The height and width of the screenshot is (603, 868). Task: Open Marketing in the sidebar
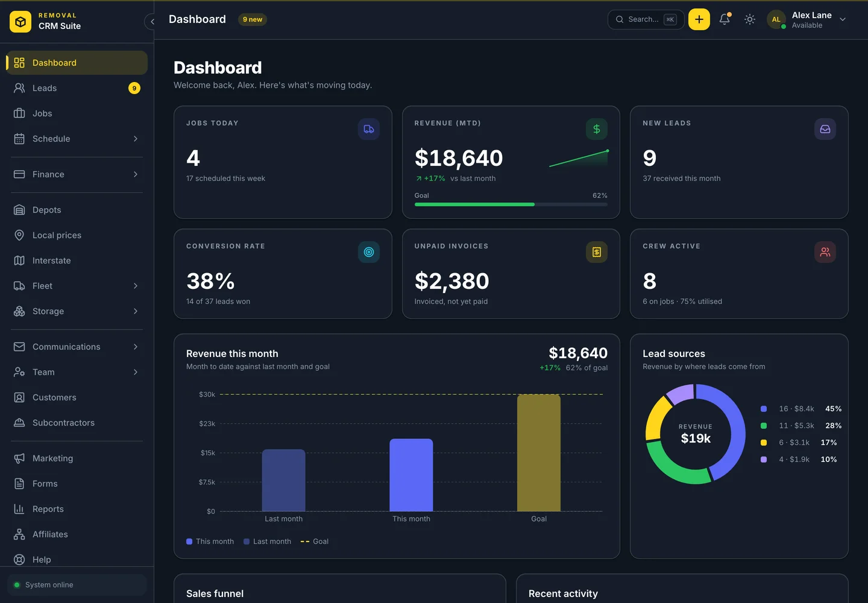[77, 458]
